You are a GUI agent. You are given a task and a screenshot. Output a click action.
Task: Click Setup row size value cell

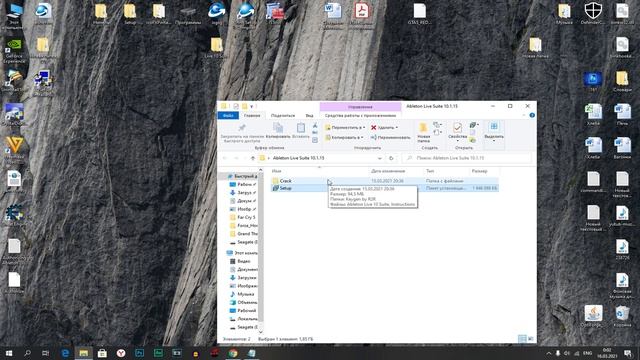[x=484, y=188]
